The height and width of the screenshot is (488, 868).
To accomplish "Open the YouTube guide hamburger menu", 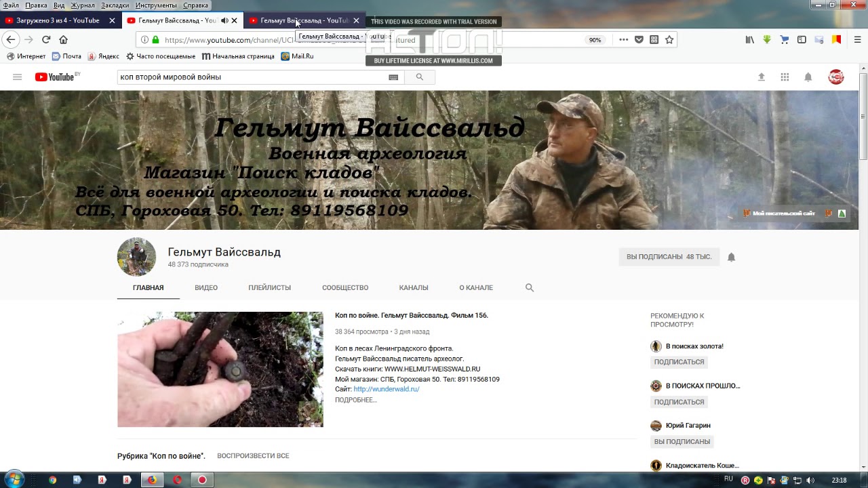I will [x=18, y=77].
